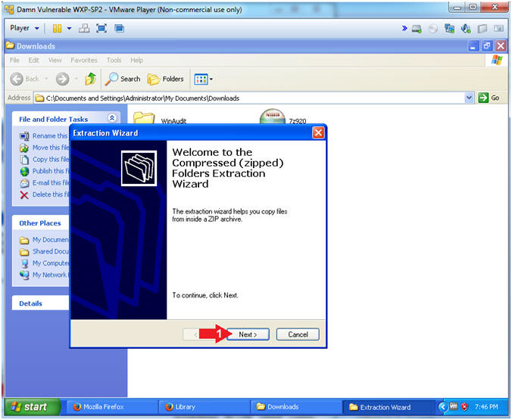Screen dimensions: 512x420
Task: Minimize the Downloads window
Action: (x=473, y=46)
